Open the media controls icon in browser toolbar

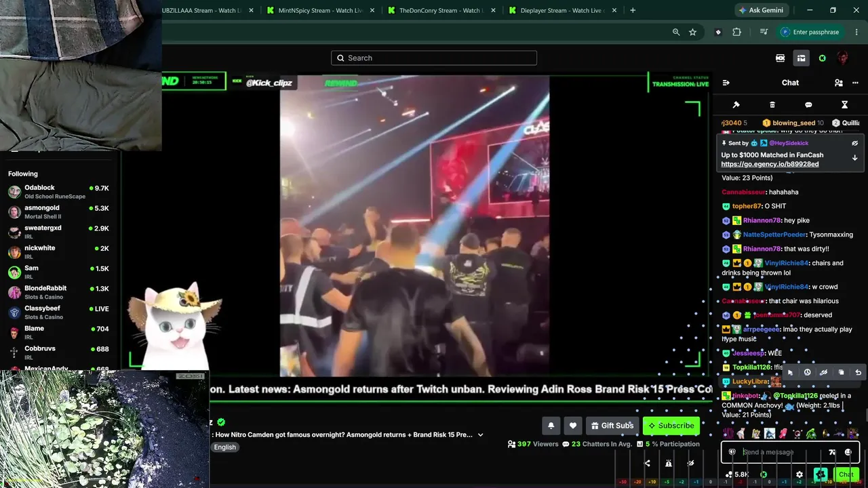tap(764, 32)
